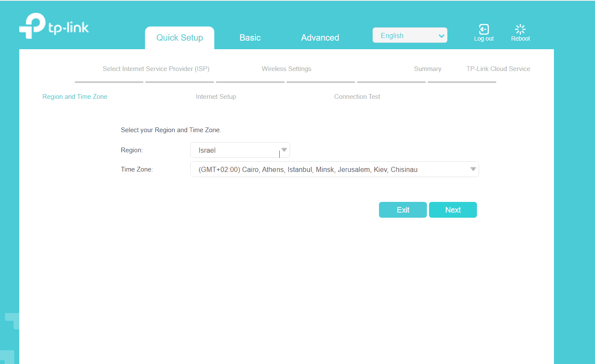
Task: Click the first segment of the setup progress bar
Action: coord(109,82)
